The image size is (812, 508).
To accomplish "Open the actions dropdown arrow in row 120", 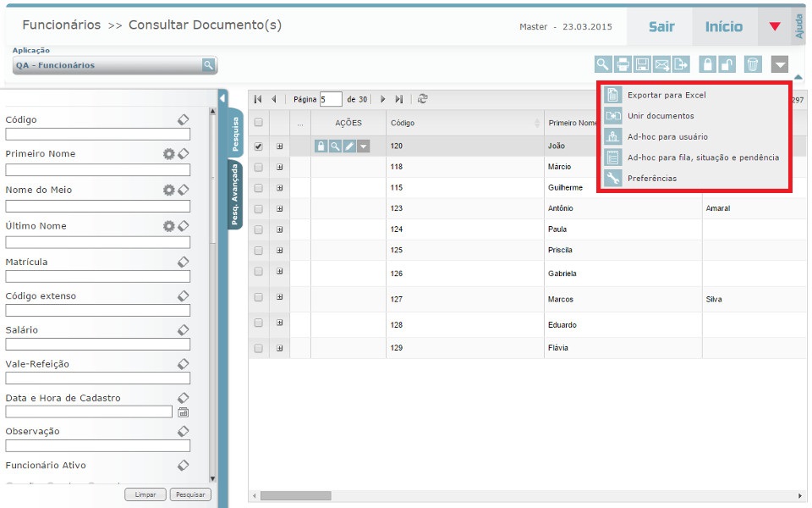I will point(363,146).
